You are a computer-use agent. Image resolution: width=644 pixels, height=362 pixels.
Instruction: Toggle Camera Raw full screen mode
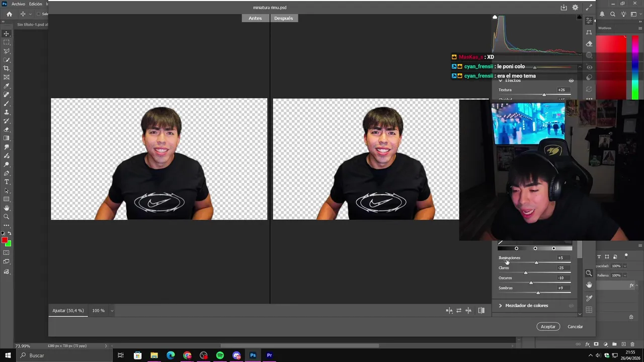click(589, 8)
